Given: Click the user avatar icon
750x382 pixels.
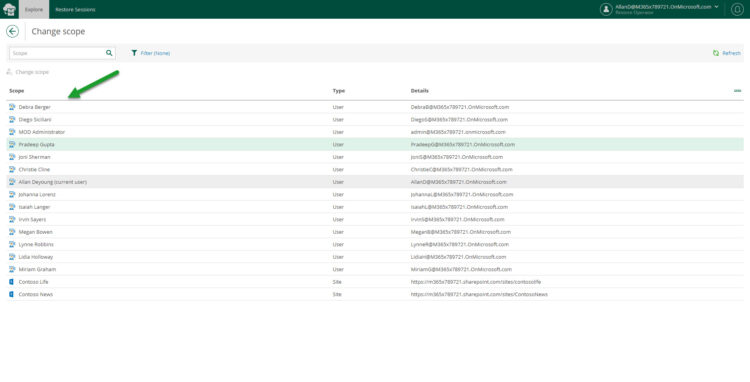Looking at the screenshot, I should click(606, 9).
